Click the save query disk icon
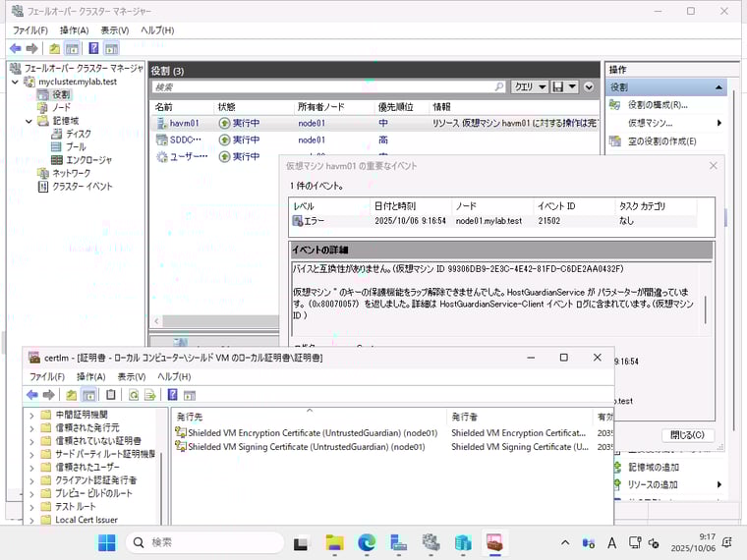 point(558,87)
